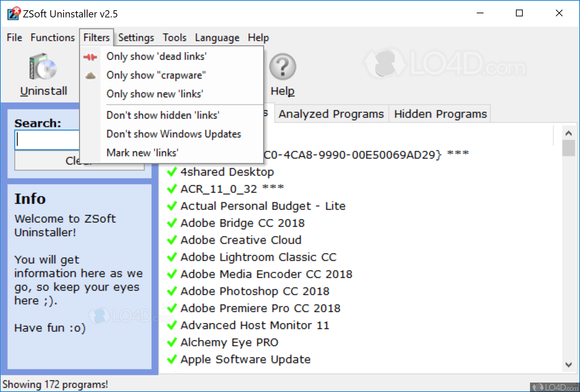
Task: Select Adobe Photoshop CC 2018 in list
Action: tap(255, 291)
